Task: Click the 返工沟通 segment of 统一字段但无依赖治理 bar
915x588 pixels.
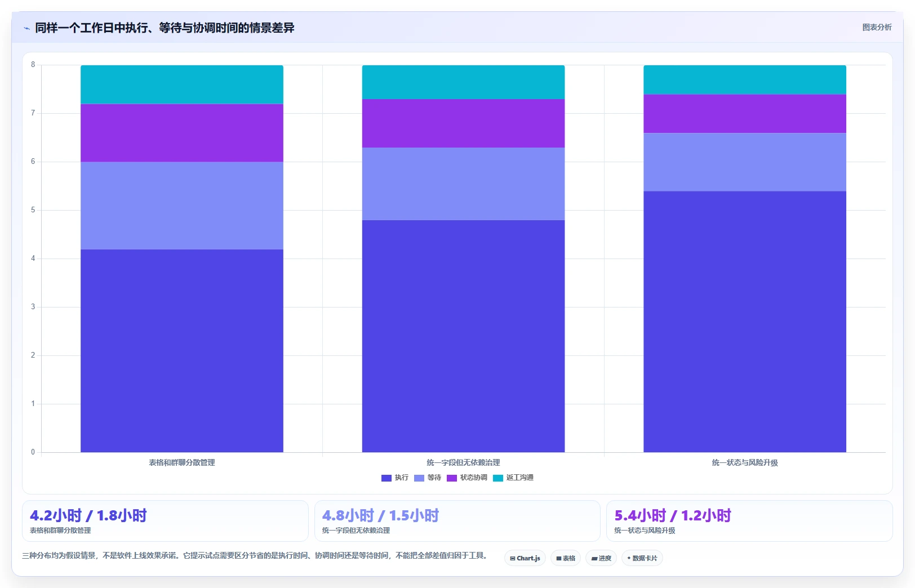Action: pyautogui.click(x=463, y=82)
